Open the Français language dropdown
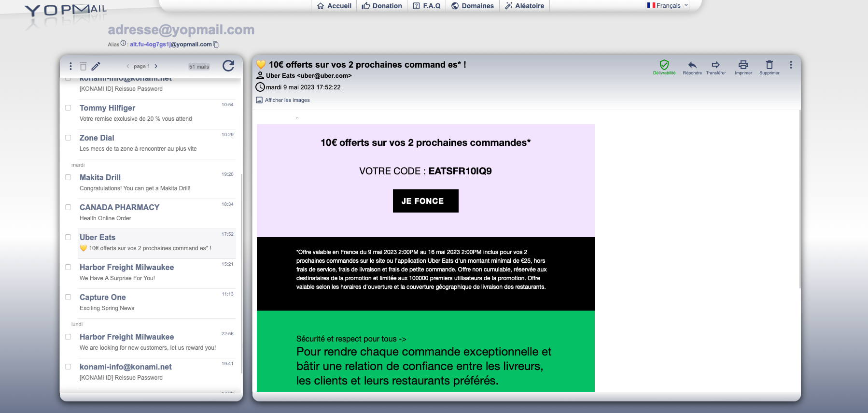The height and width of the screenshot is (413, 868). coord(668,5)
